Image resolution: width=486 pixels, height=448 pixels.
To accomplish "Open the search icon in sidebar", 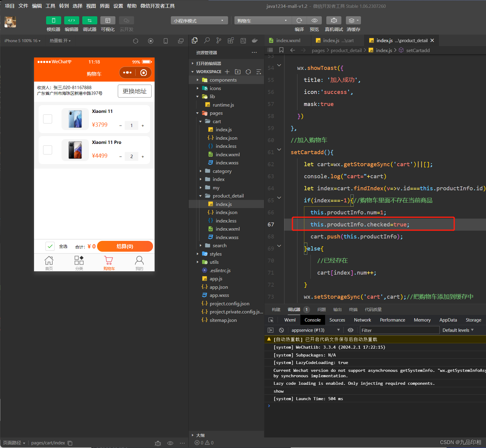I will pyautogui.click(x=207, y=40).
